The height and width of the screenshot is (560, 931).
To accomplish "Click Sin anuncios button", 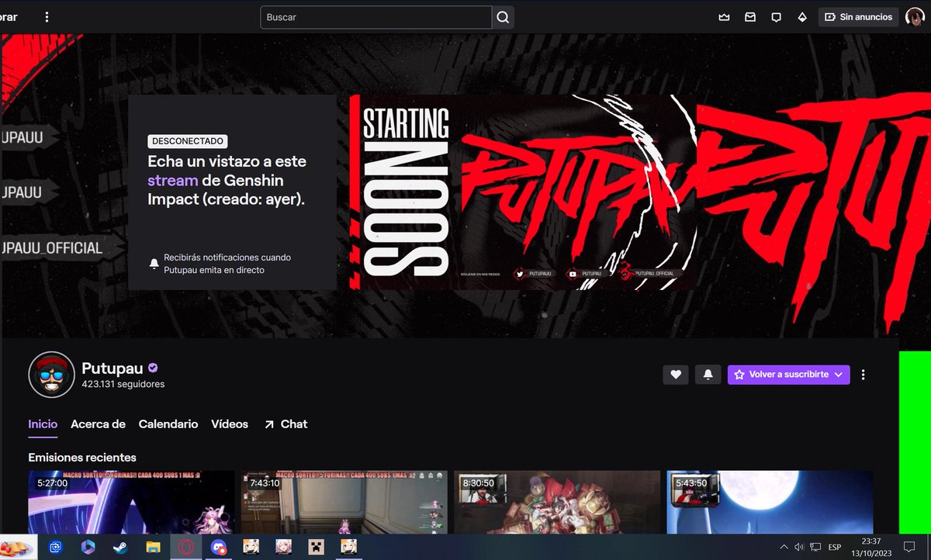I will coord(859,17).
